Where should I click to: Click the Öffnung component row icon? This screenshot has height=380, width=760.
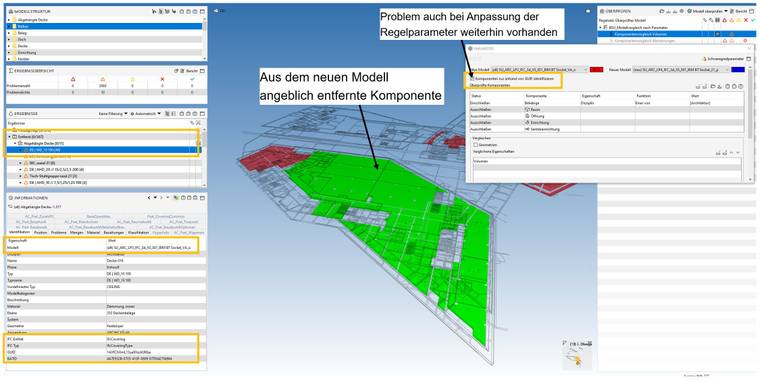[527, 116]
